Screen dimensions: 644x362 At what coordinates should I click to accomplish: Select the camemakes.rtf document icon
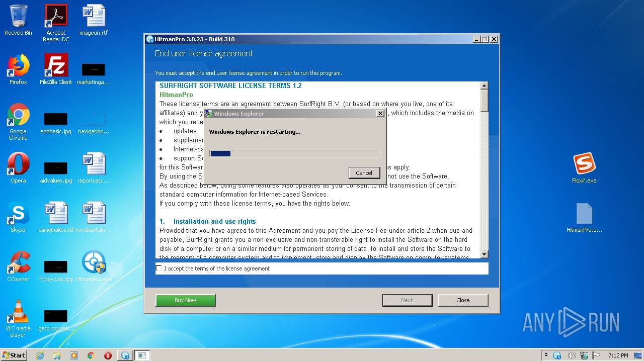[x=56, y=217]
